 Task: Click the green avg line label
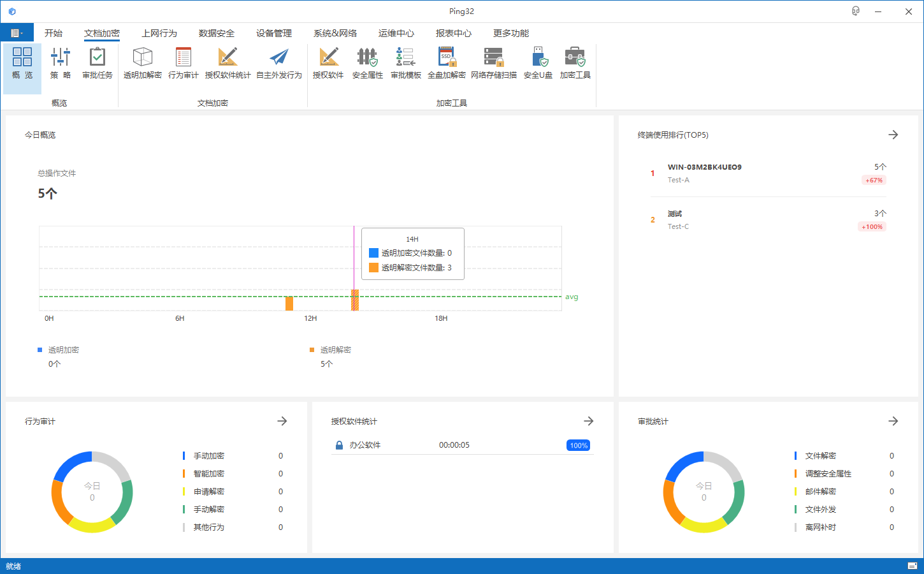point(572,297)
